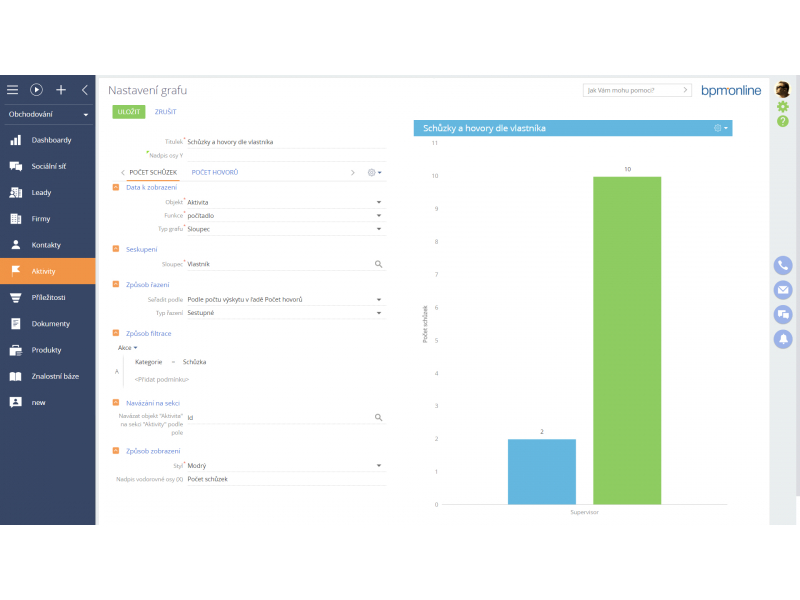Image resolution: width=800 pixels, height=600 pixels.
Task: Open the notifications bell icon
Action: click(783, 339)
